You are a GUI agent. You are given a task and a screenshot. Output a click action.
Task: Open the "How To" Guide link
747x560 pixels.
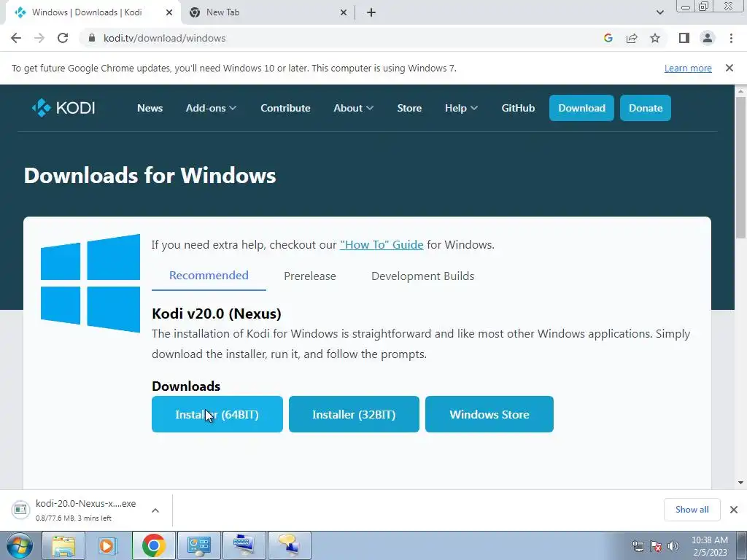382,245
